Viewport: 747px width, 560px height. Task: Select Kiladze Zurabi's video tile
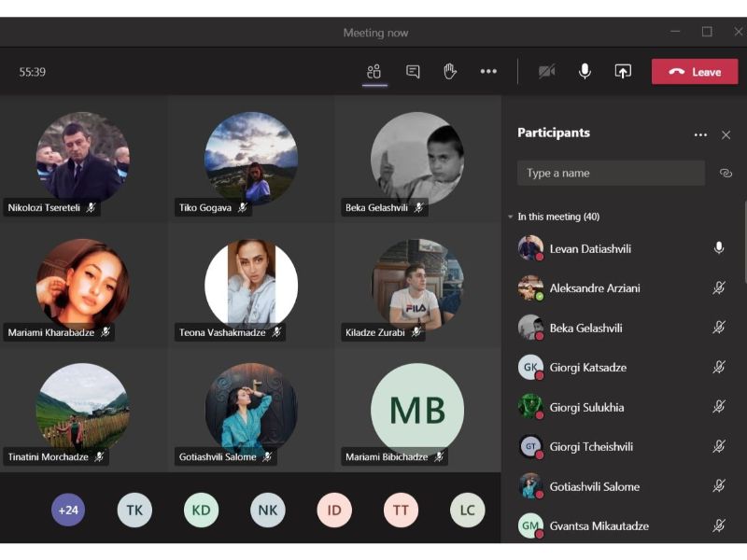417,285
